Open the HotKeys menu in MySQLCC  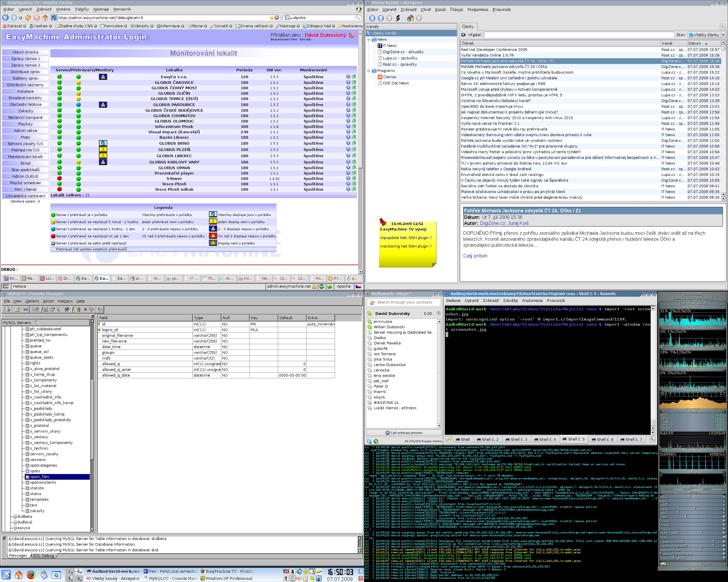coord(65,301)
